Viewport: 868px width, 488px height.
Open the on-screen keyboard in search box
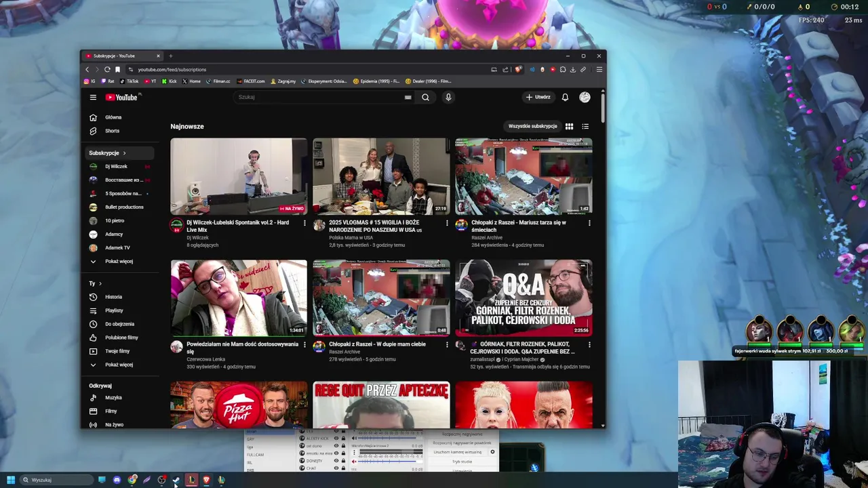pyautogui.click(x=408, y=97)
